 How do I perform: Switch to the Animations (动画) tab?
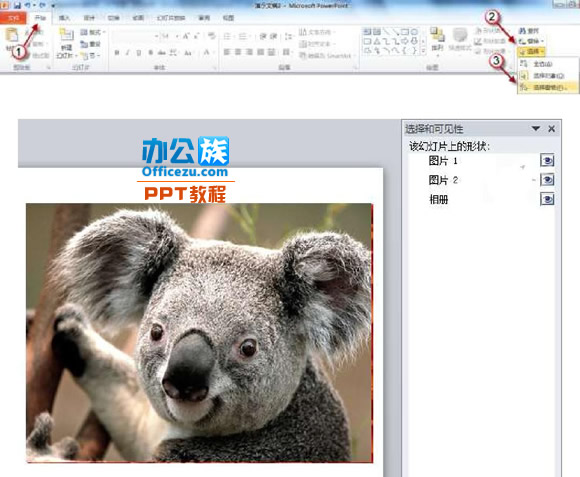click(138, 18)
